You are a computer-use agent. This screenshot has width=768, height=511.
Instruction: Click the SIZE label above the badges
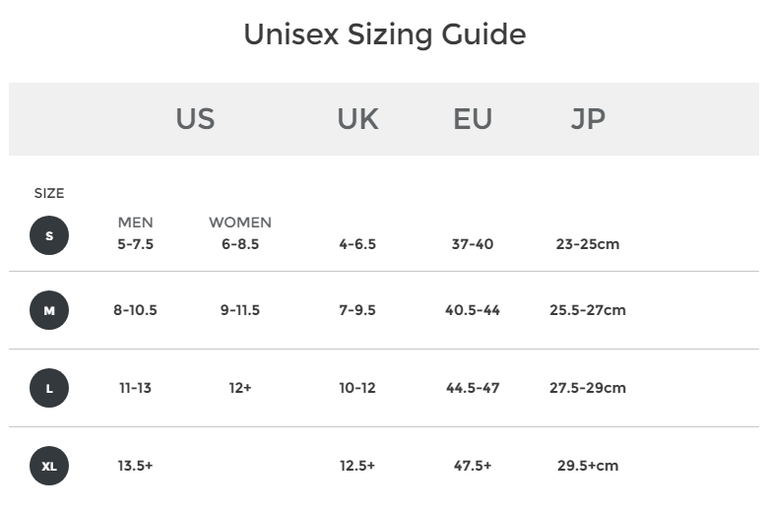[x=49, y=193]
